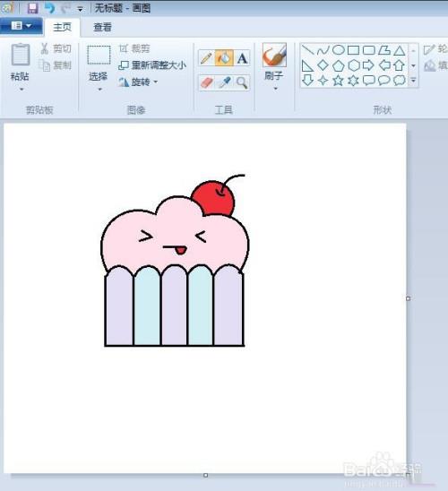The width and height of the screenshot is (448, 491).
Task: Select the Fill with color bucket tool
Action: pos(224,58)
